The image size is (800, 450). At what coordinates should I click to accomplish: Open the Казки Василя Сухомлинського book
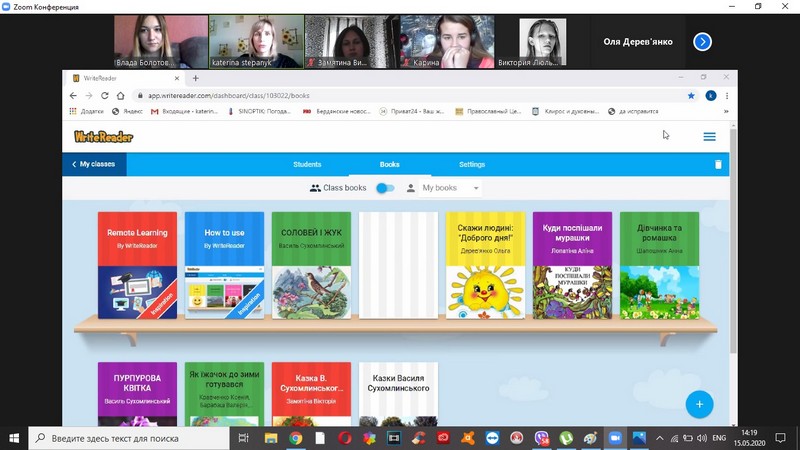(398, 394)
